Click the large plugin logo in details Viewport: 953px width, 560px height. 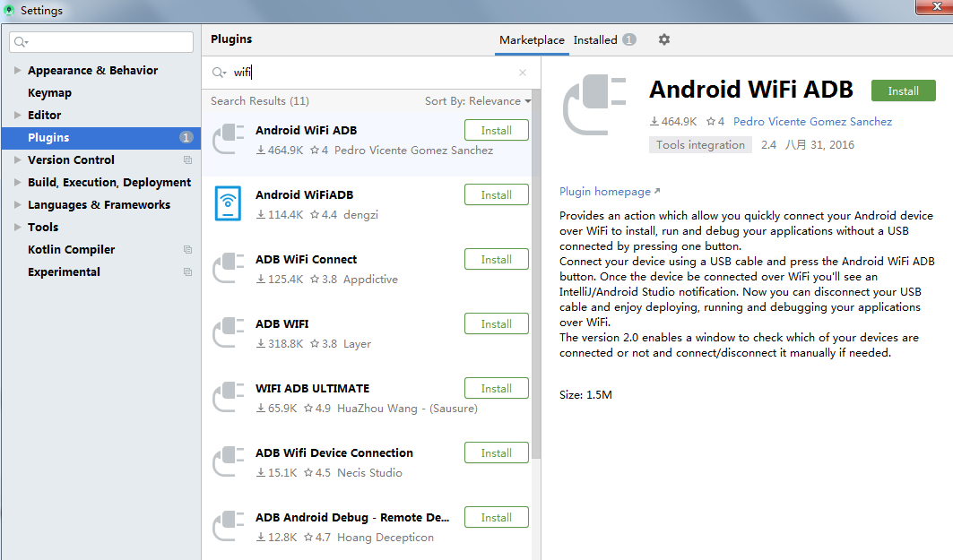(x=595, y=105)
